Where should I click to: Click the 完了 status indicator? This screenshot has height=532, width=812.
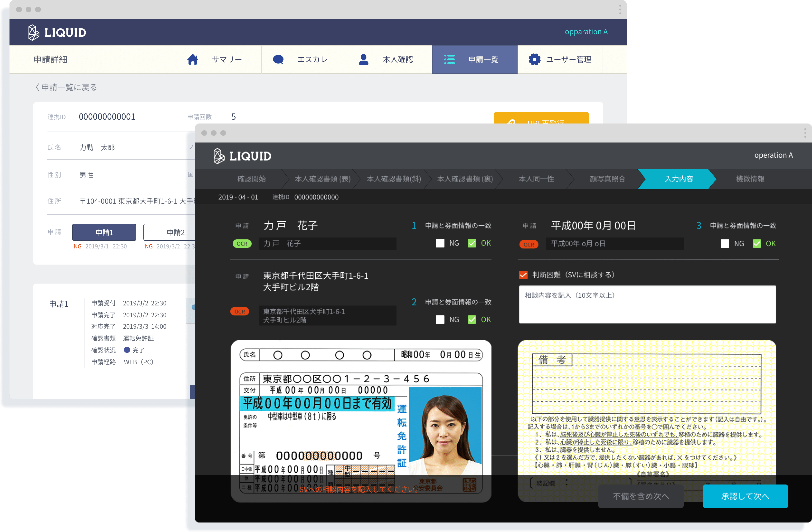(134, 350)
